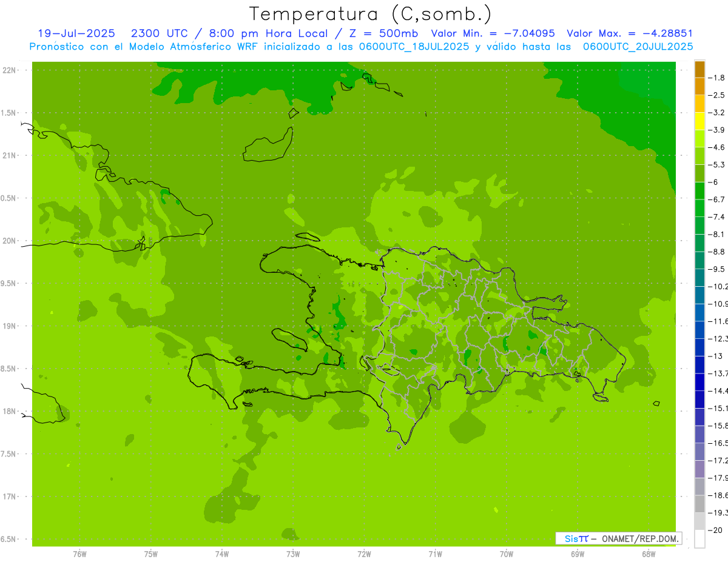Click the -20 colorbar value
This screenshot has height=562, width=728.
[716, 530]
